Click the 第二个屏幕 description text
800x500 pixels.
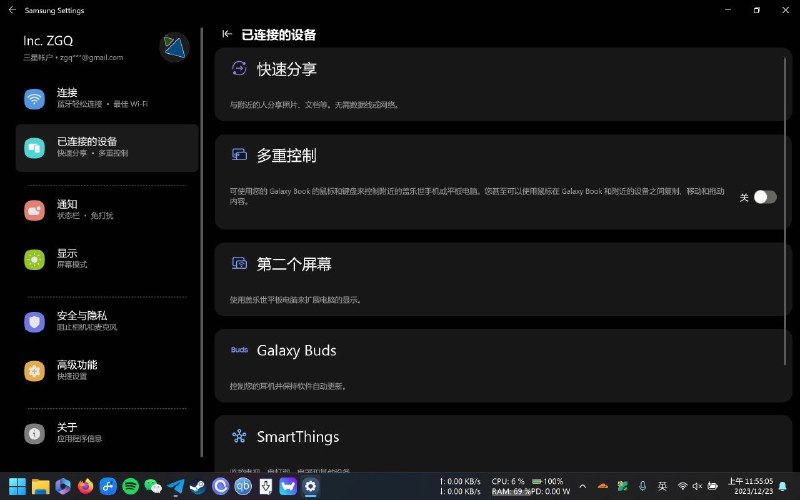click(296, 299)
